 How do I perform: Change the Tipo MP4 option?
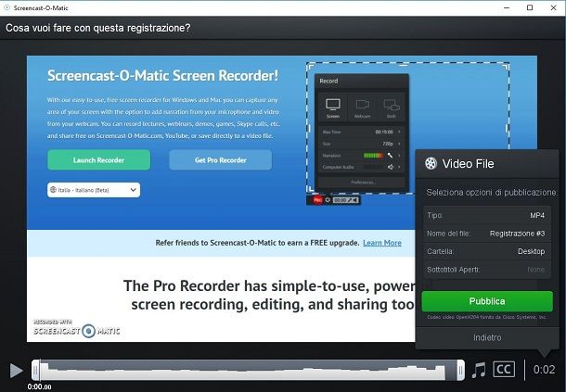point(486,215)
